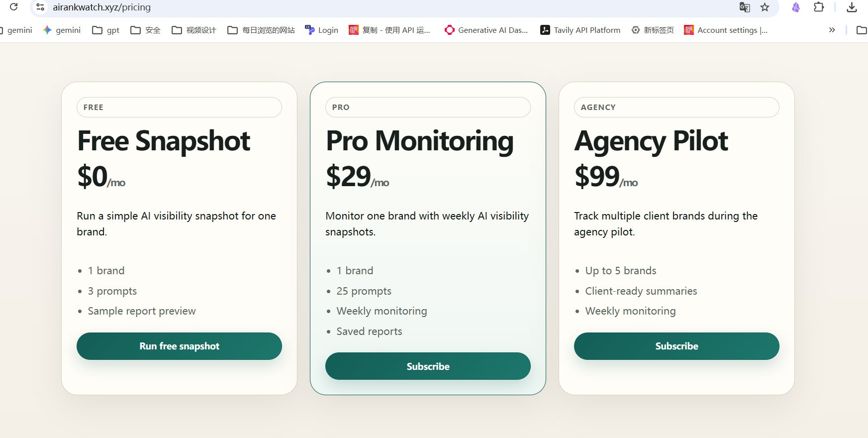Screen dimensions: 868x438
Task: Open the Login bookmark
Action: click(321, 30)
